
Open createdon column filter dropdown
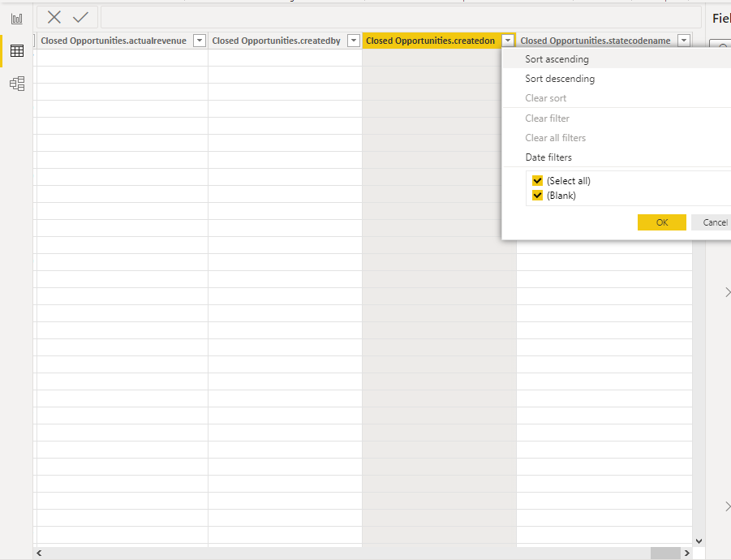508,41
